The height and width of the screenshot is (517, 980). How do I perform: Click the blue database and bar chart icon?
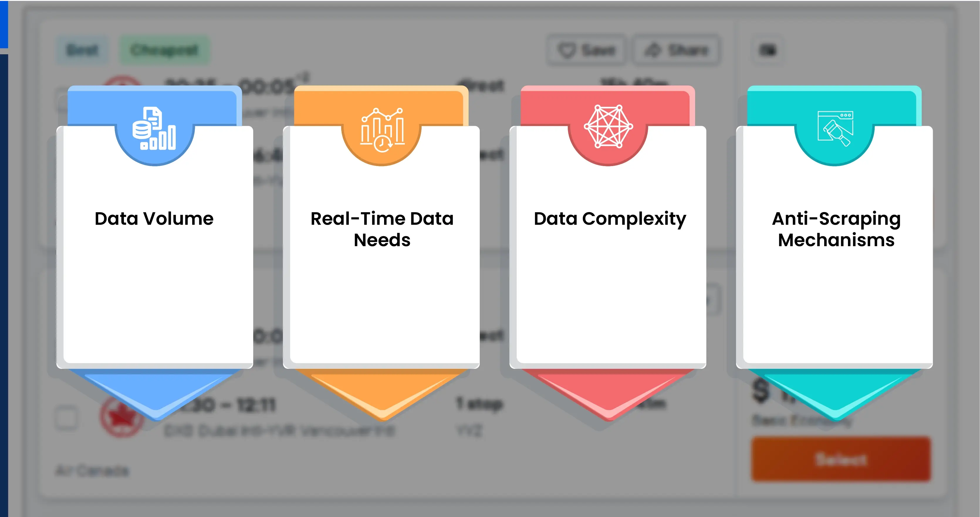[154, 129]
